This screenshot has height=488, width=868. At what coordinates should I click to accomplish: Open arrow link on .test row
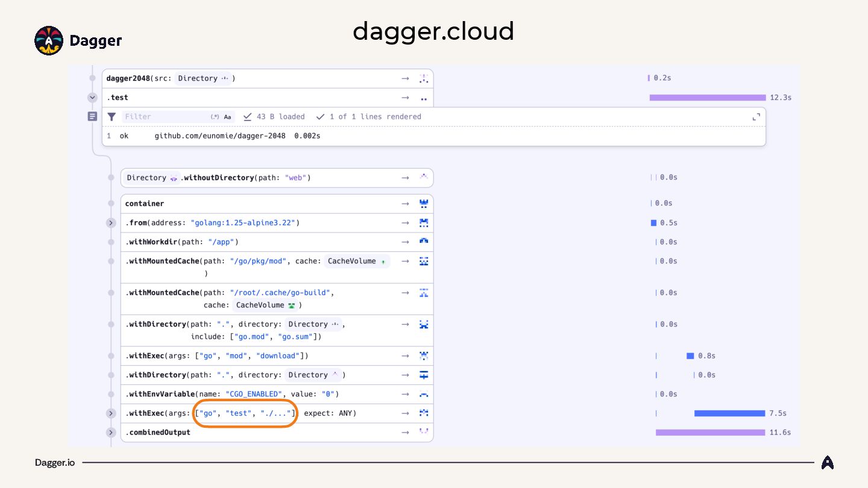pyautogui.click(x=406, y=98)
